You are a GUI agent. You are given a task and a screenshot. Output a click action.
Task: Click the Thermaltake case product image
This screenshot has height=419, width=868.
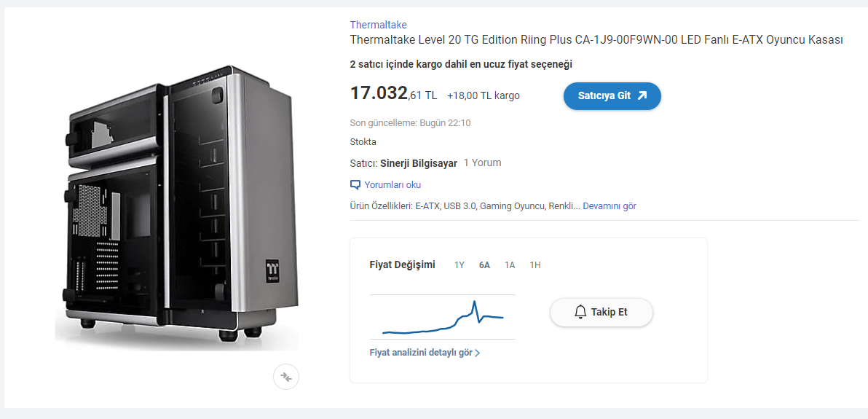(177, 206)
